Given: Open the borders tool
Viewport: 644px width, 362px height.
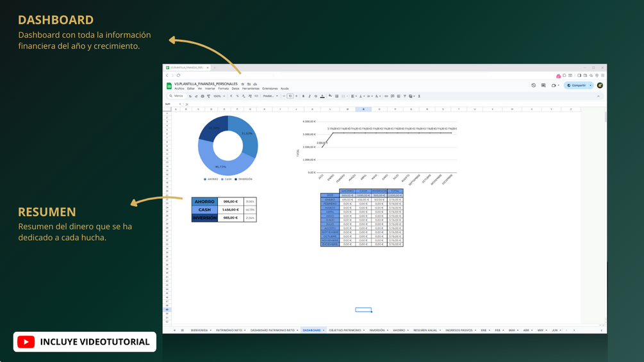Looking at the screenshot, I should point(337,96).
